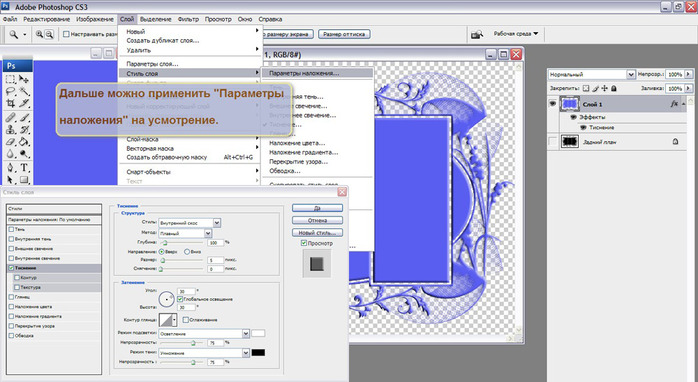Toggle the Эффекты visibility eye
The width and height of the screenshot is (698, 382).
click(574, 117)
